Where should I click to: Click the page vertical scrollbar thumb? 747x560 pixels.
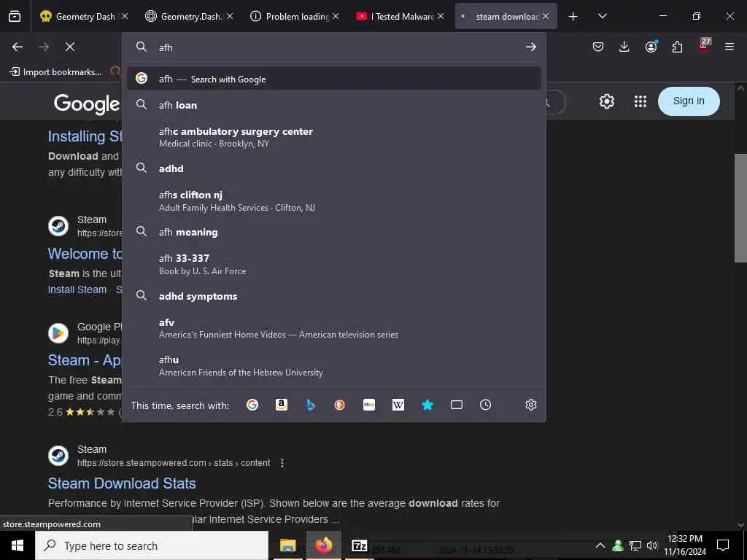pos(740,208)
